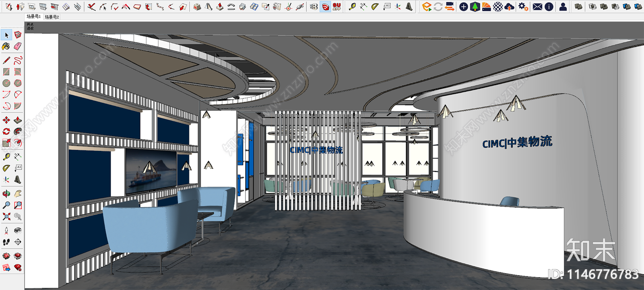Open the green tree 3D Warehouse icon
The height and width of the screenshot is (290, 644).
(x=475, y=6)
